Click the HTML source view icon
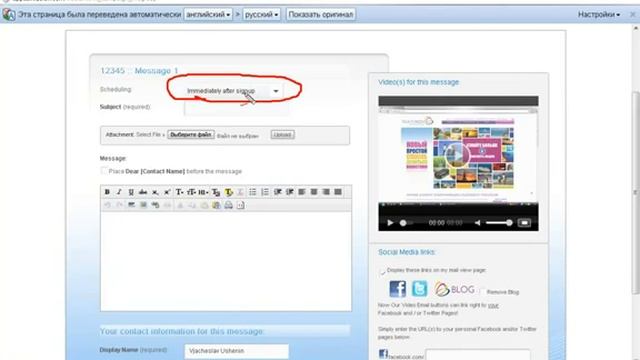 (240, 205)
